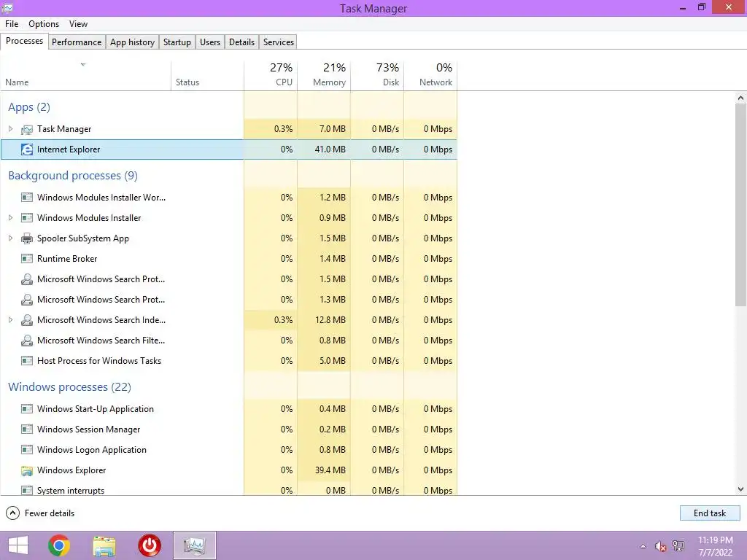Click the Windows Explorer folder icon
The image size is (747, 560).
[27, 470]
